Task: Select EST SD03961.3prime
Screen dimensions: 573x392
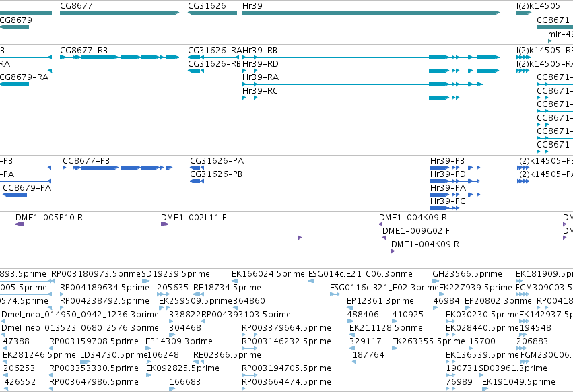Action: (513, 368)
